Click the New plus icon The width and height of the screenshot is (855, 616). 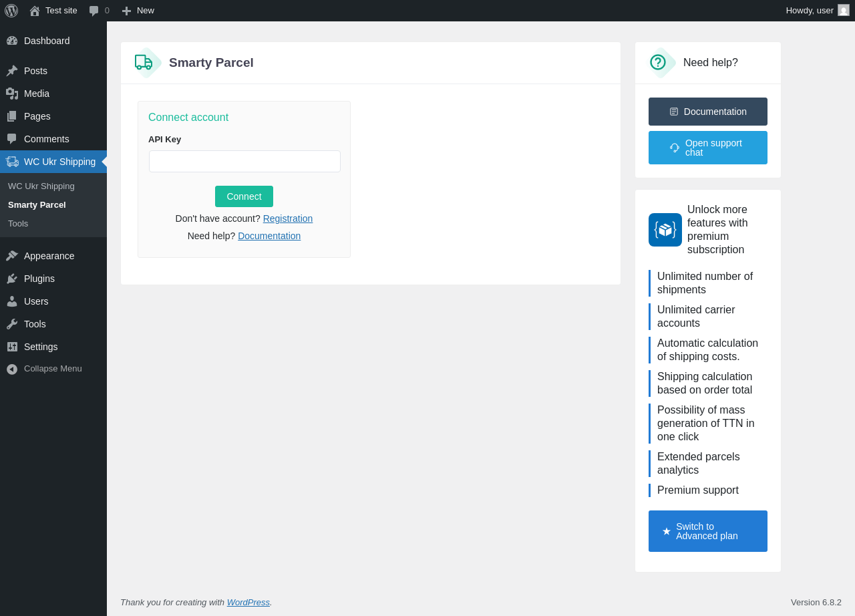tap(126, 11)
